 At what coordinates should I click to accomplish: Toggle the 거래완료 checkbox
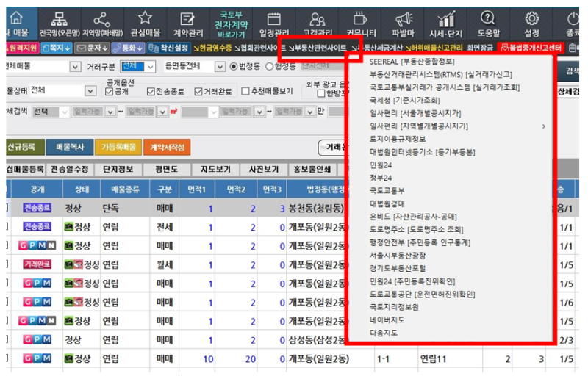point(198,92)
